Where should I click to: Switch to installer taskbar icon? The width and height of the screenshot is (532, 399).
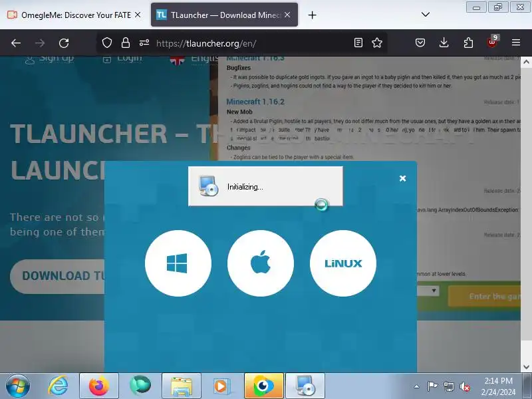point(305,386)
